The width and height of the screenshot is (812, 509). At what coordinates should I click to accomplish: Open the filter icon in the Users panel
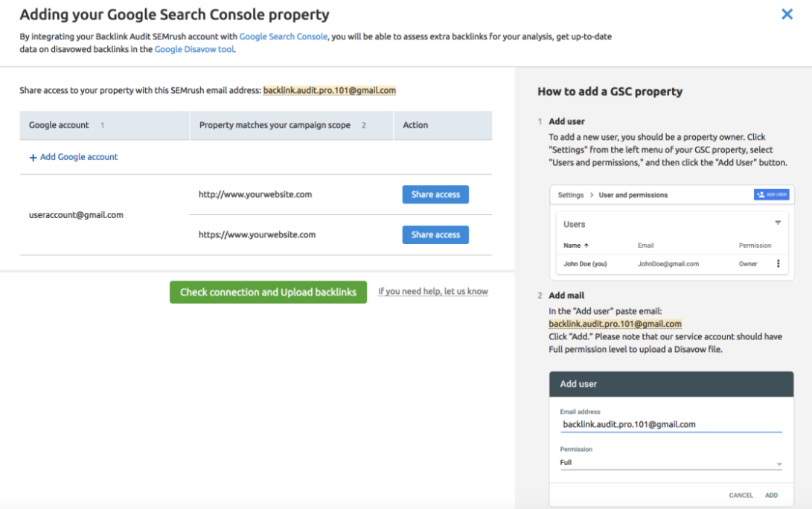pos(778,223)
